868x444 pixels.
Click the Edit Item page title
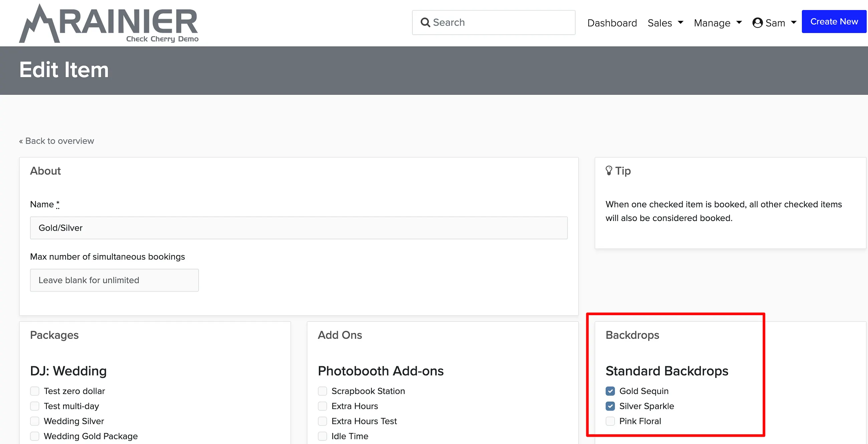[x=64, y=70]
